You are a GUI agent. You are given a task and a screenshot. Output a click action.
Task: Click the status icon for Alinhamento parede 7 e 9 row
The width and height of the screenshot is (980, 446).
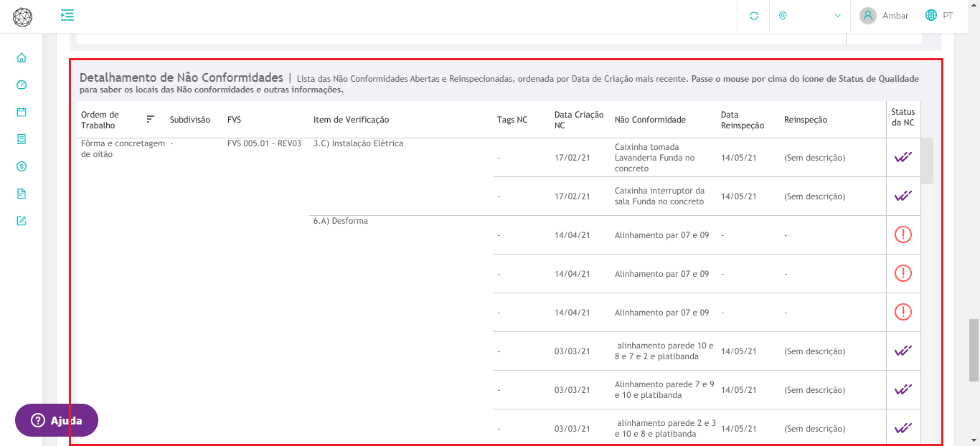tap(903, 390)
